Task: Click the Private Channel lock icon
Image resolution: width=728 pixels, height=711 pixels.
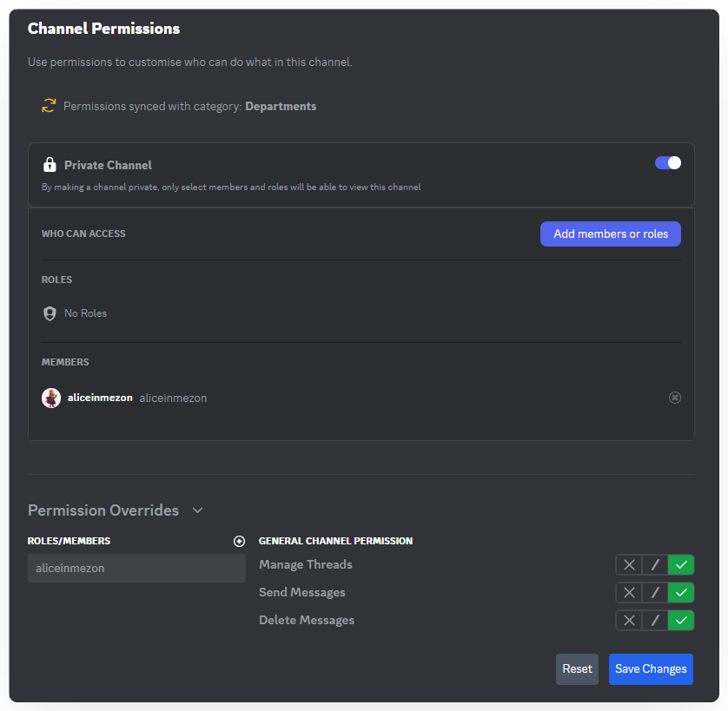Action: 50,165
